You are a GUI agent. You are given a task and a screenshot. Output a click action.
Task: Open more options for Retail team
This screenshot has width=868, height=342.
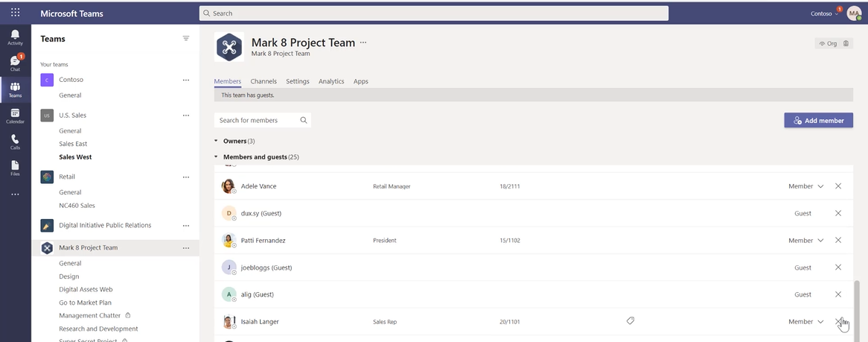[x=186, y=177]
